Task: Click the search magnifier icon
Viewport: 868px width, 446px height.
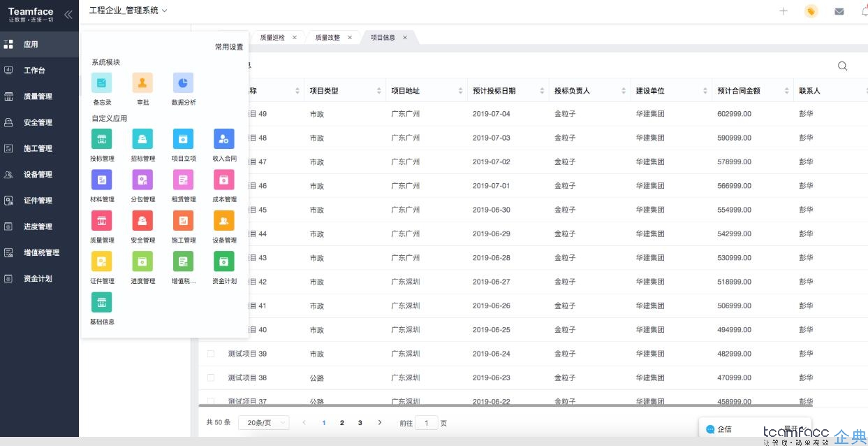Action: pos(842,66)
